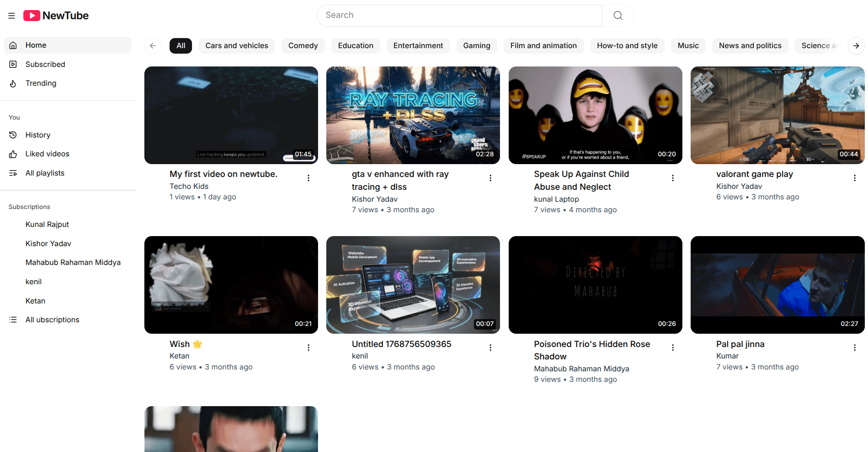Play the Pal pal jinna thumbnail
Viewport: 868px width, 452px height.
click(777, 285)
